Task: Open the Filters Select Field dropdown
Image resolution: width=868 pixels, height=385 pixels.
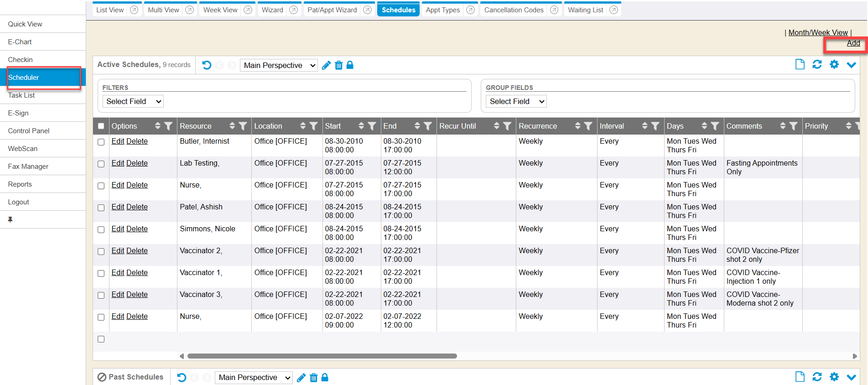Action: coord(133,101)
